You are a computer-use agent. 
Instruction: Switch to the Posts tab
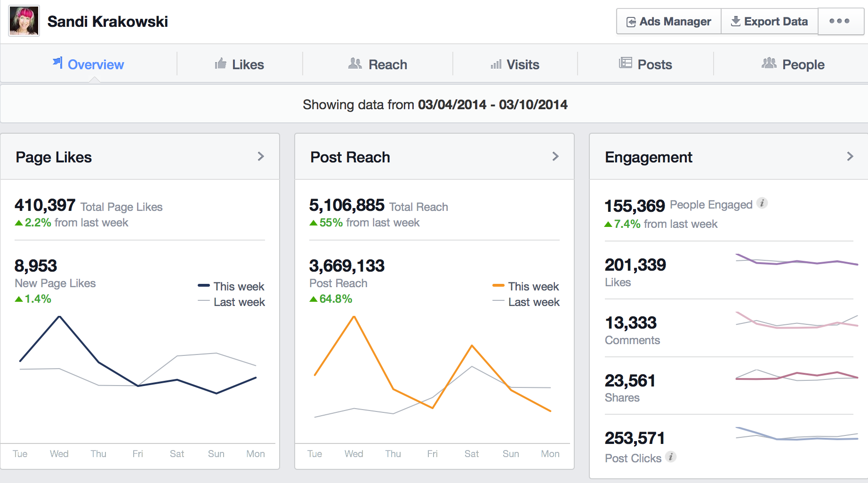click(645, 64)
